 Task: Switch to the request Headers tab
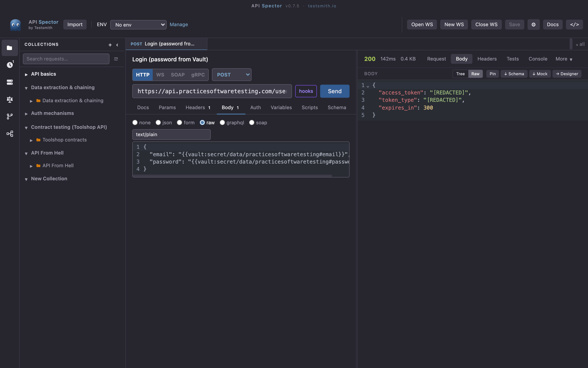pyautogui.click(x=198, y=108)
